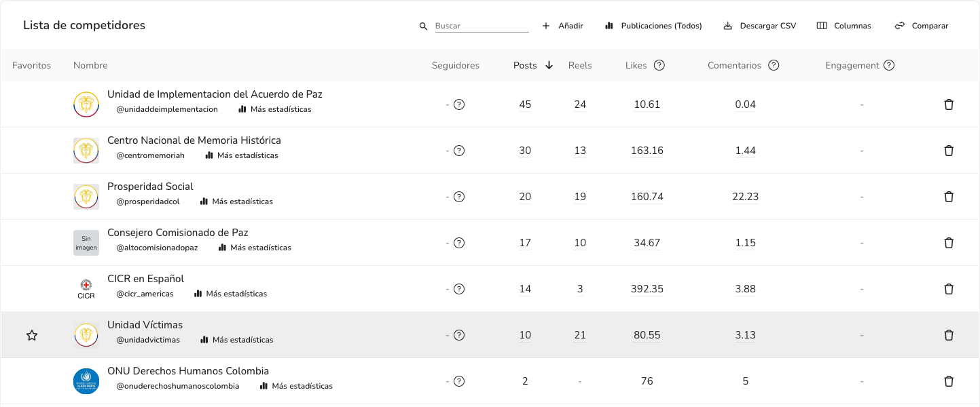Screen dimensions: 980x407
Task: Click the name Consejero Comisionado de Paz
Action: (178, 233)
